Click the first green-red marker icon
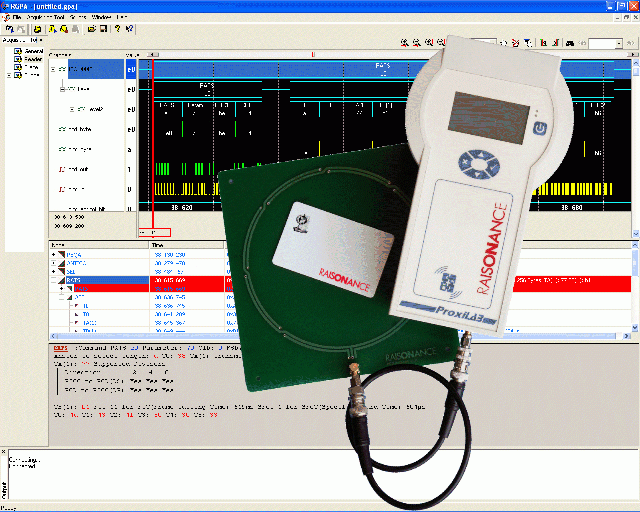Viewport: 640px width, 512px height. pyautogui.click(x=544, y=43)
